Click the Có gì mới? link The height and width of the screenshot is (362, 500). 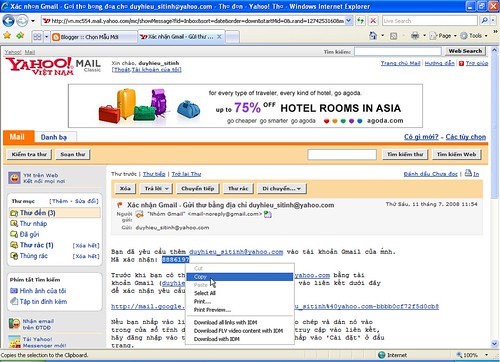[421, 137]
